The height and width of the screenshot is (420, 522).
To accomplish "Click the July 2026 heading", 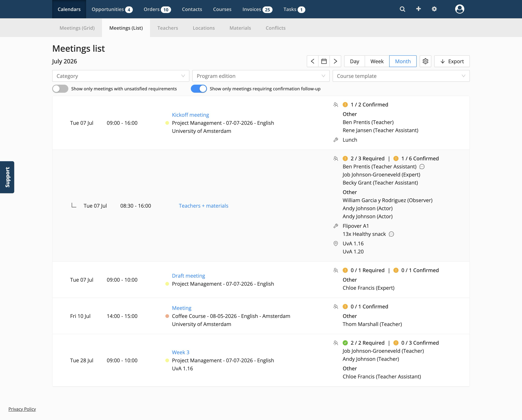I will [x=65, y=61].
